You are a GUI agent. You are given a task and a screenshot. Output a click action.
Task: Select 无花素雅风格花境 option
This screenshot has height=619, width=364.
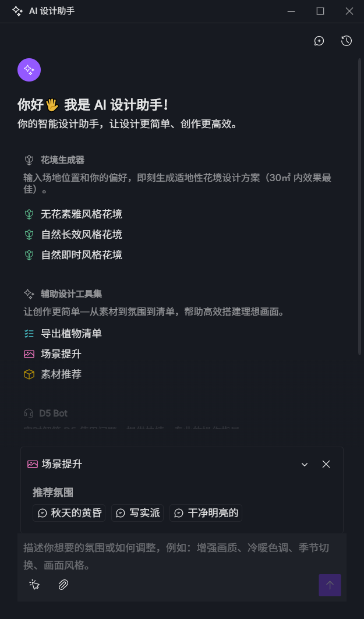81,214
